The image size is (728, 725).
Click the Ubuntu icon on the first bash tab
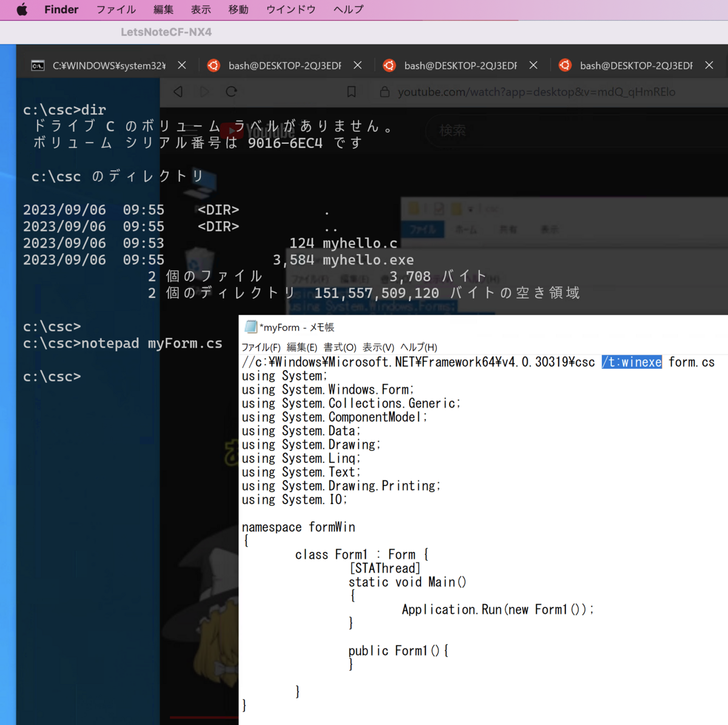214,65
